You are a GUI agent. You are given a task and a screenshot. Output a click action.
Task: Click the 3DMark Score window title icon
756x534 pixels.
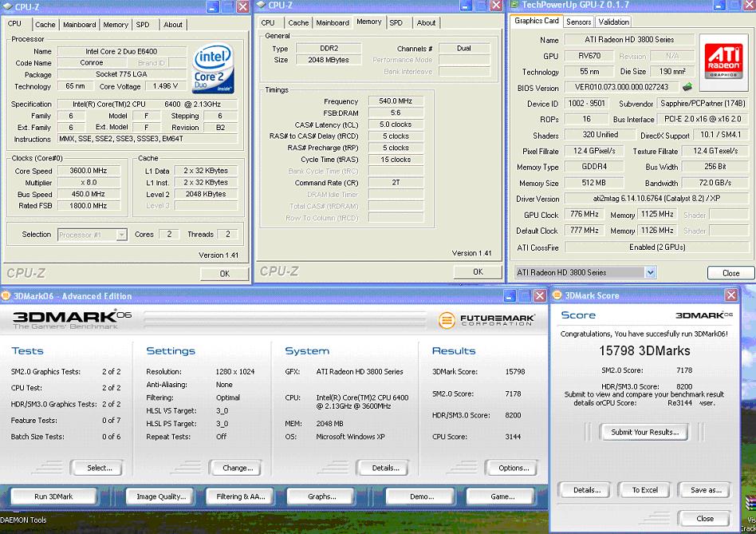557,295
